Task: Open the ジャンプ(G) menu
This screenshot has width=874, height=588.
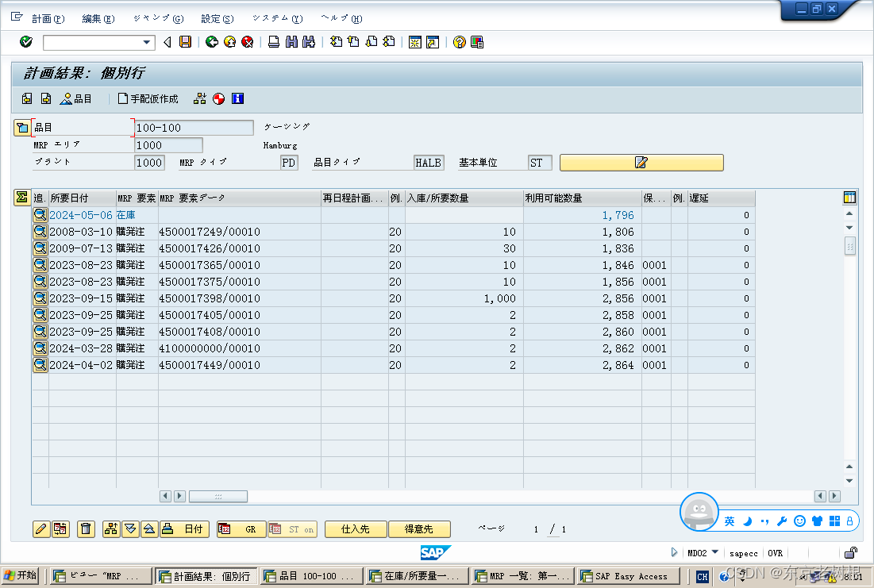Action: pos(158,18)
